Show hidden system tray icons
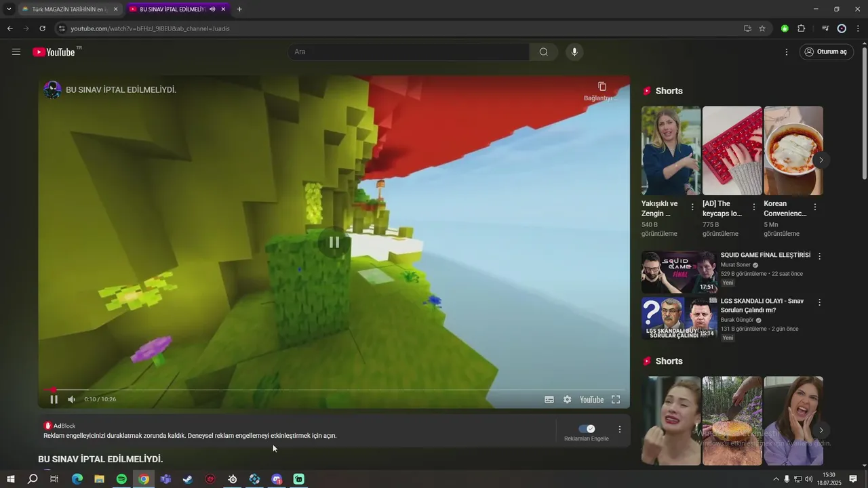The width and height of the screenshot is (868, 488). [776, 479]
